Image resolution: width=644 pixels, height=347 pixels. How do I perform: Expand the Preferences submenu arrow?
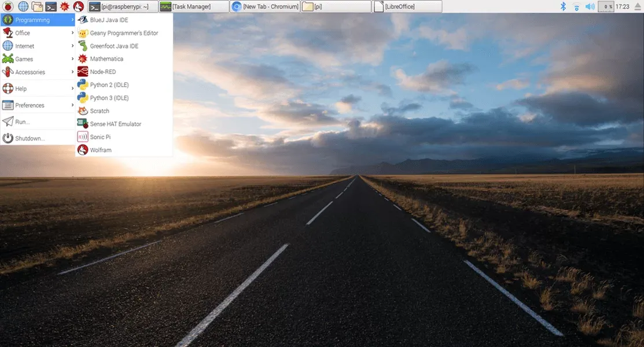pyautogui.click(x=72, y=105)
